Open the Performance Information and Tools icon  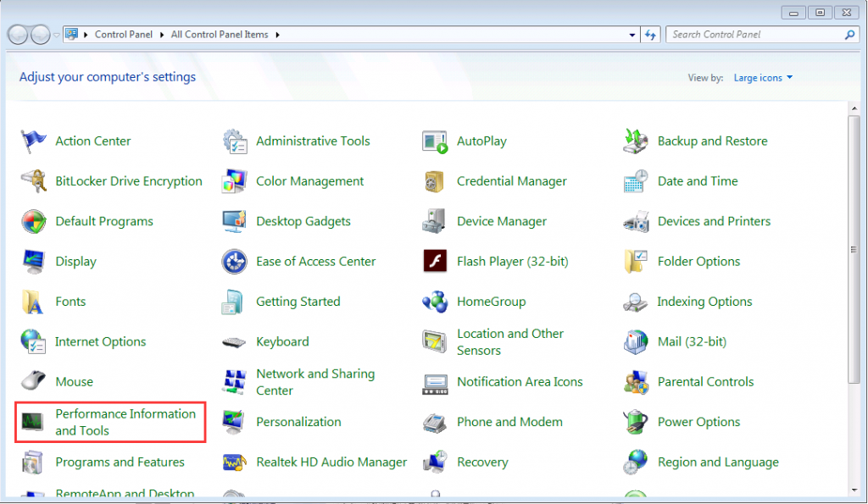(x=33, y=422)
